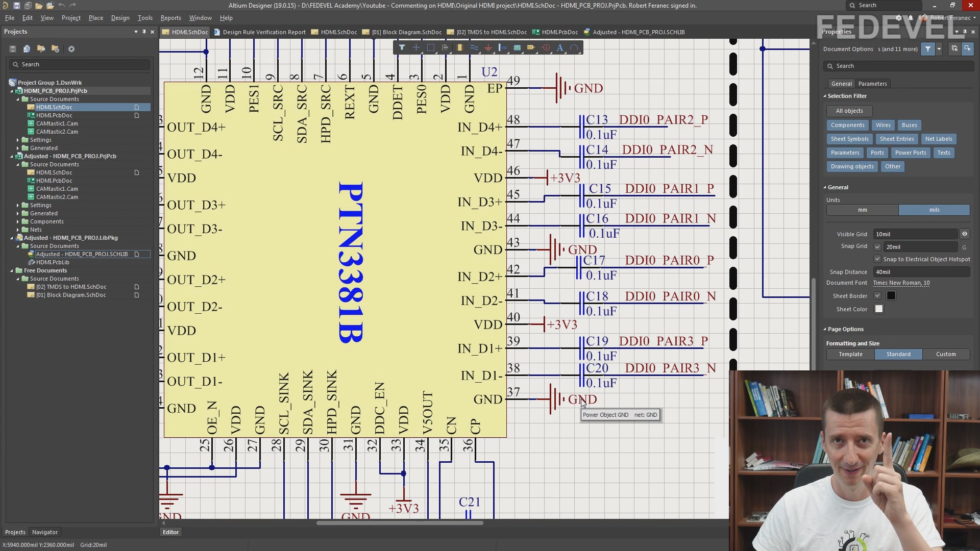Click the Place Port D1 icon
This screenshot has height=551, width=980.
pos(531,47)
